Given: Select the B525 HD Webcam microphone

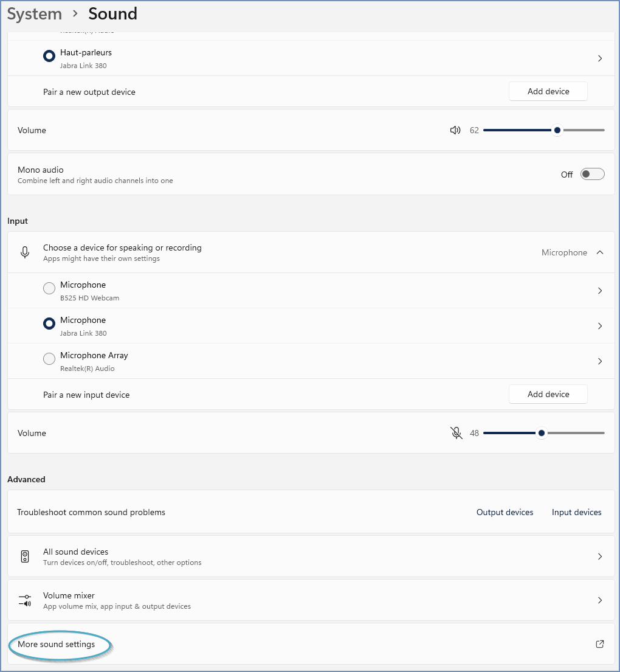Looking at the screenshot, I should 49,288.
